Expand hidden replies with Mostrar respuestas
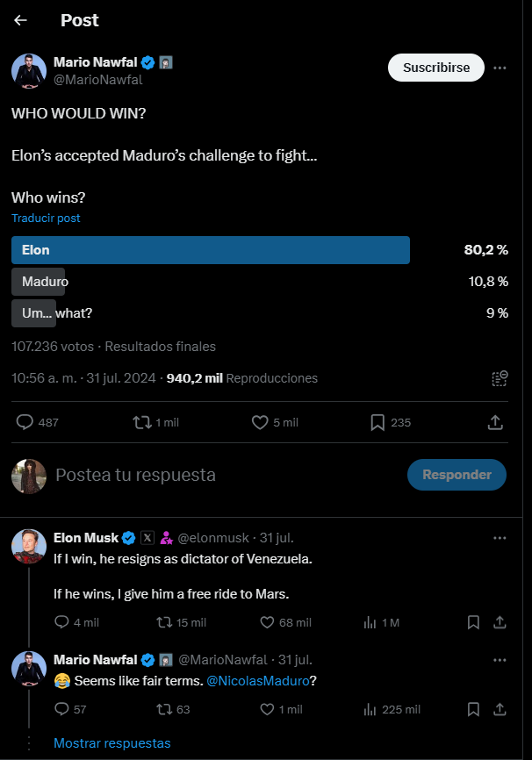 [112, 743]
